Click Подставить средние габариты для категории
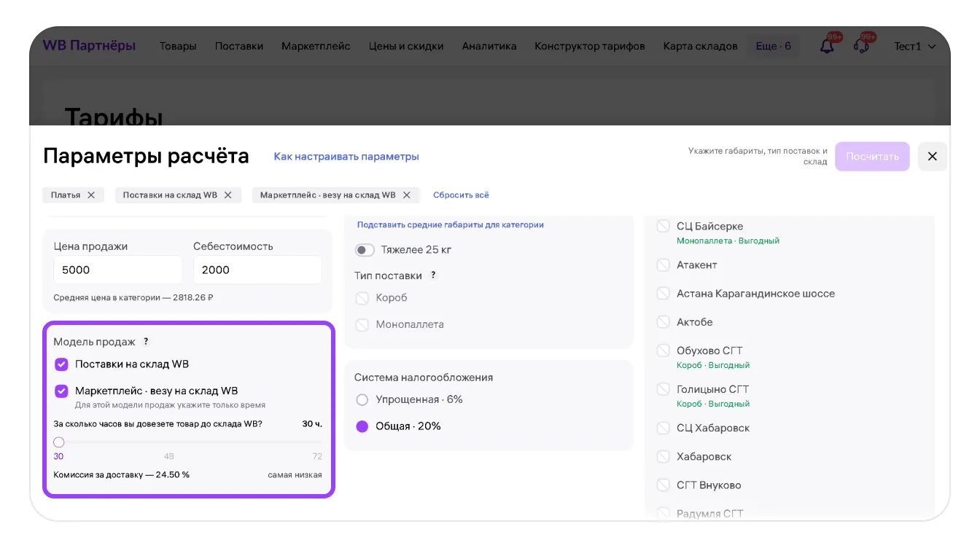The height and width of the screenshot is (548, 980). [451, 224]
